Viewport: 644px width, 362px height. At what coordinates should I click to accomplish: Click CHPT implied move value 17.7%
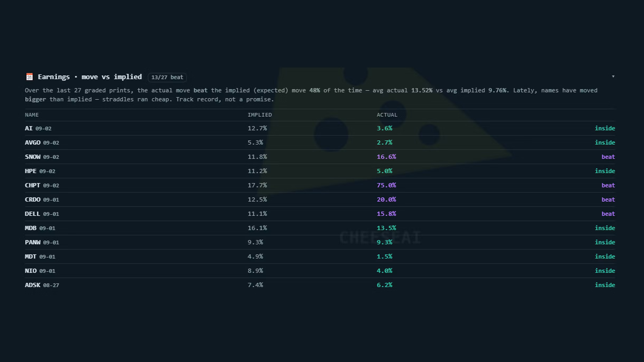pyautogui.click(x=257, y=185)
